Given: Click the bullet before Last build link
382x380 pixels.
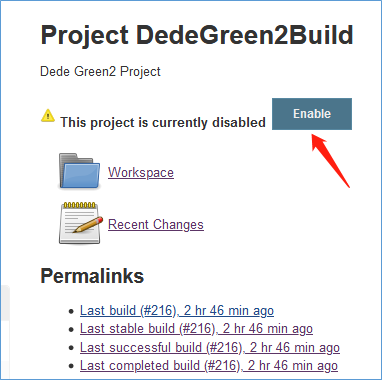Looking at the screenshot, I should pos(71,311).
